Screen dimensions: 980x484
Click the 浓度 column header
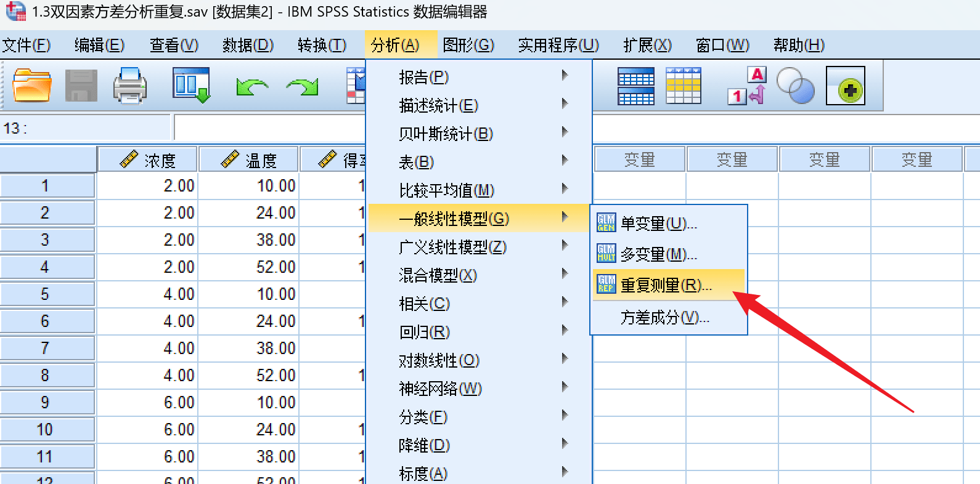click(x=148, y=160)
